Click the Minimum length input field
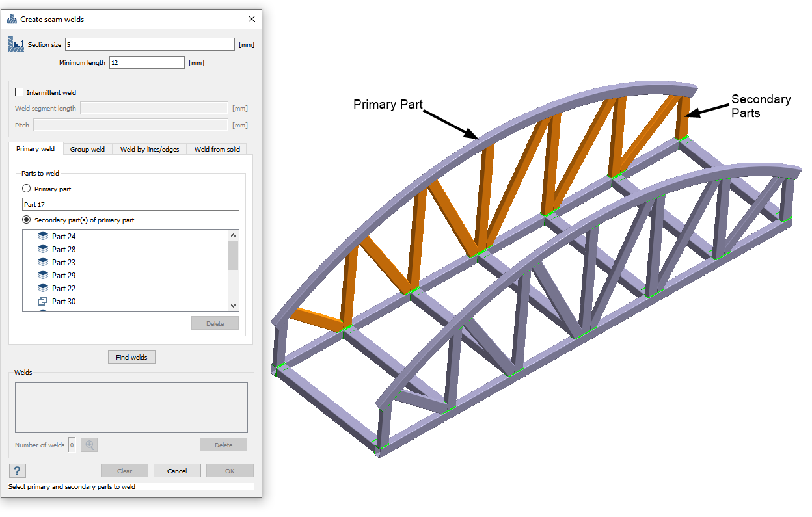 pos(147,62)
